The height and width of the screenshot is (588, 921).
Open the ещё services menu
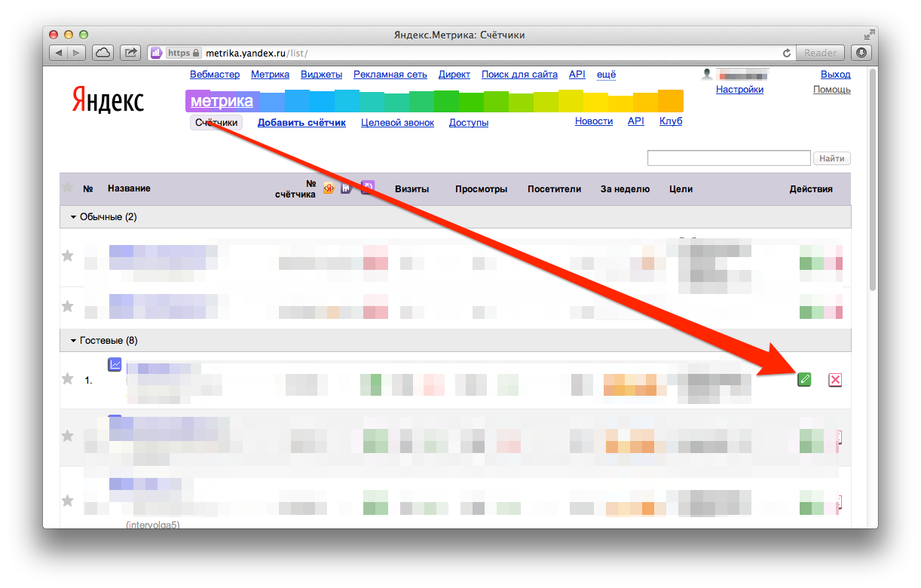(607, 75)
